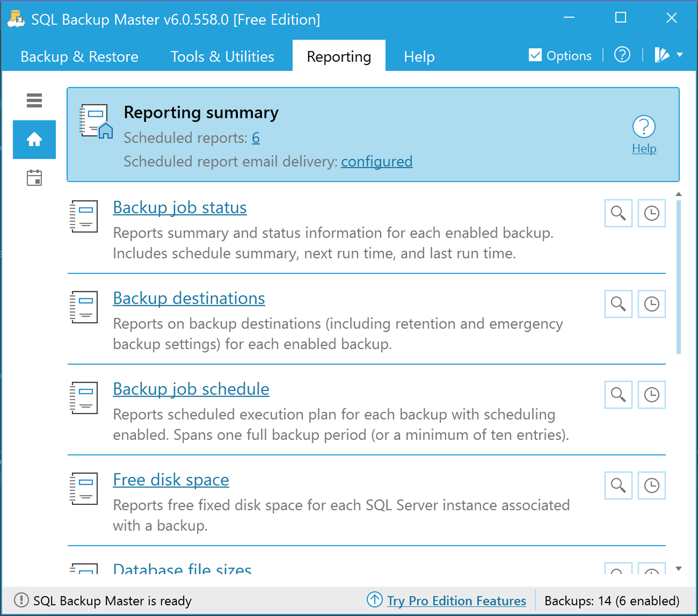698x616 pixels.
Task: Preview the Backup job status report
Action: point(618,213)
